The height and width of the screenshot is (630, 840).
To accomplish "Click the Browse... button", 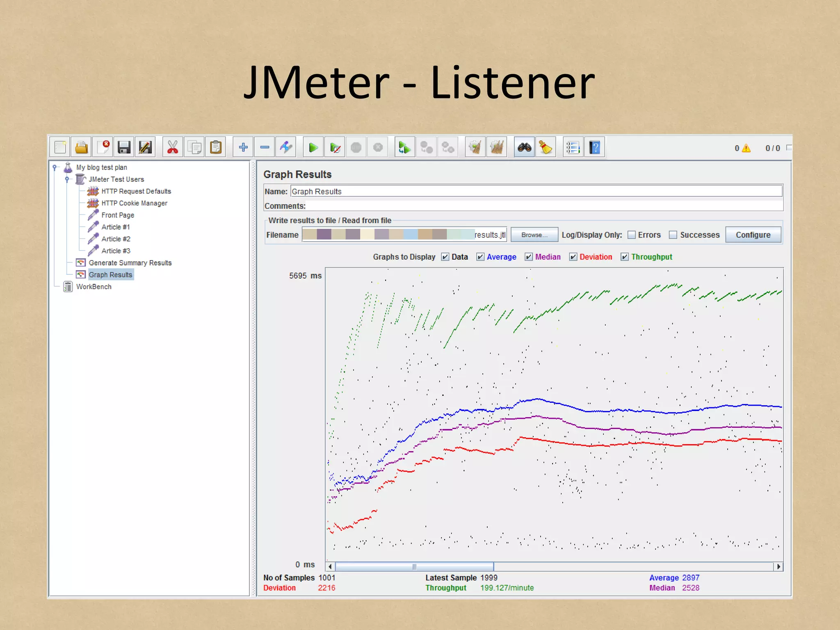I will click(534, 235).
